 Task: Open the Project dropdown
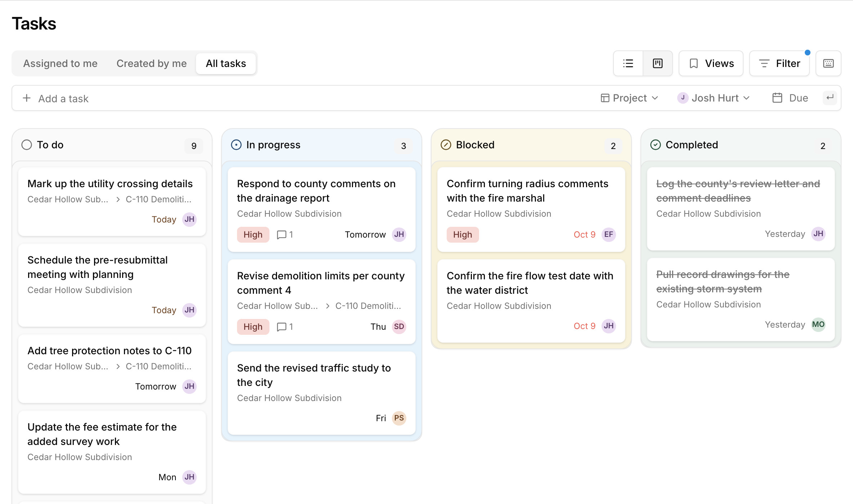(x=629, y=98)
